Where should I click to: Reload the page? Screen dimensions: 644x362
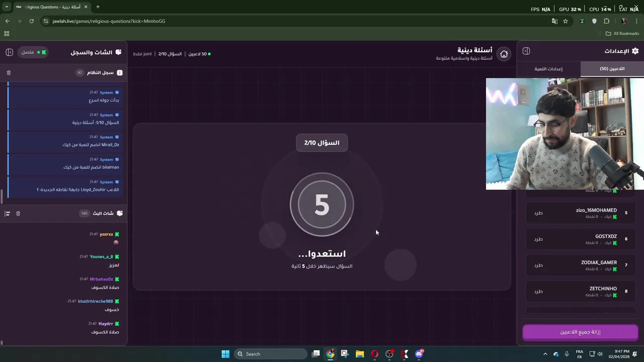pyautogui.click(x=31, y=21)
